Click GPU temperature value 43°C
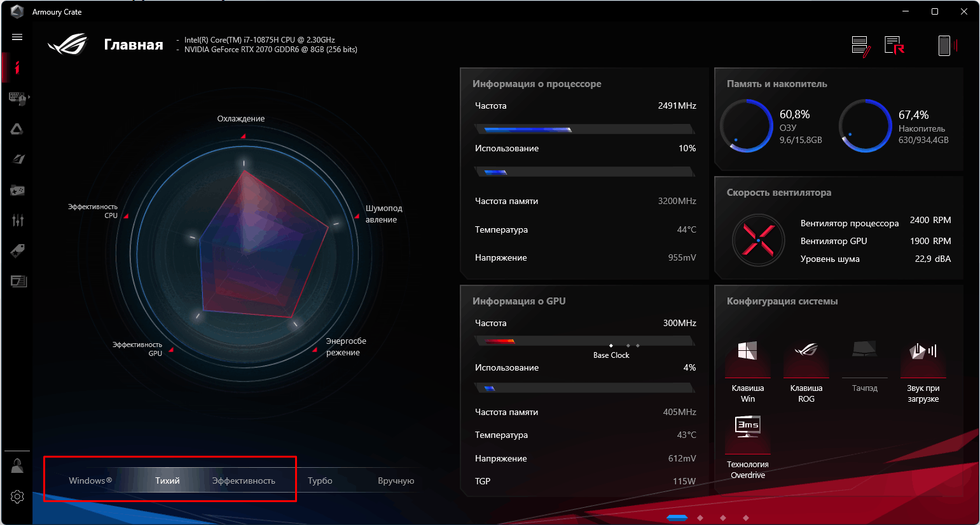Viewport: 980px width, 525px height. pyautogui.click(x=686, y=435)
